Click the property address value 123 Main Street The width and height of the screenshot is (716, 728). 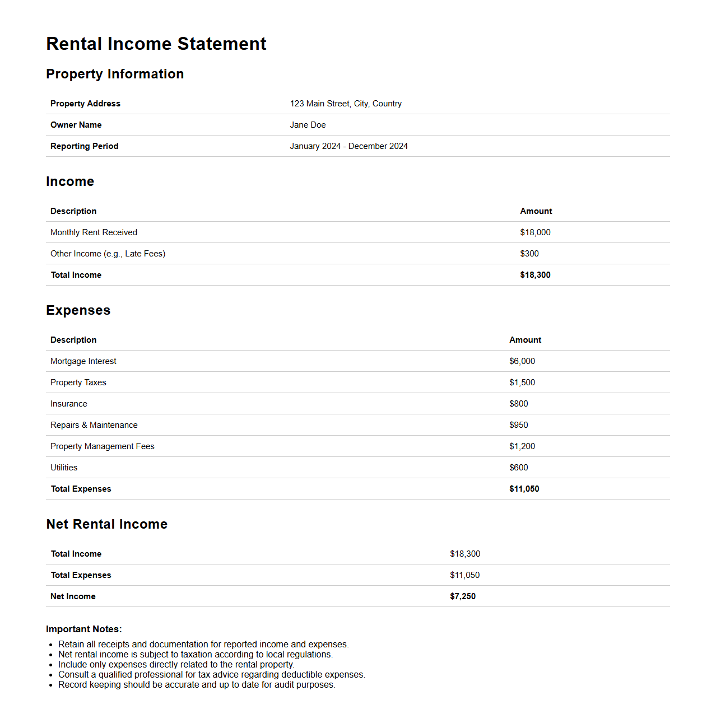pos(345,104)
